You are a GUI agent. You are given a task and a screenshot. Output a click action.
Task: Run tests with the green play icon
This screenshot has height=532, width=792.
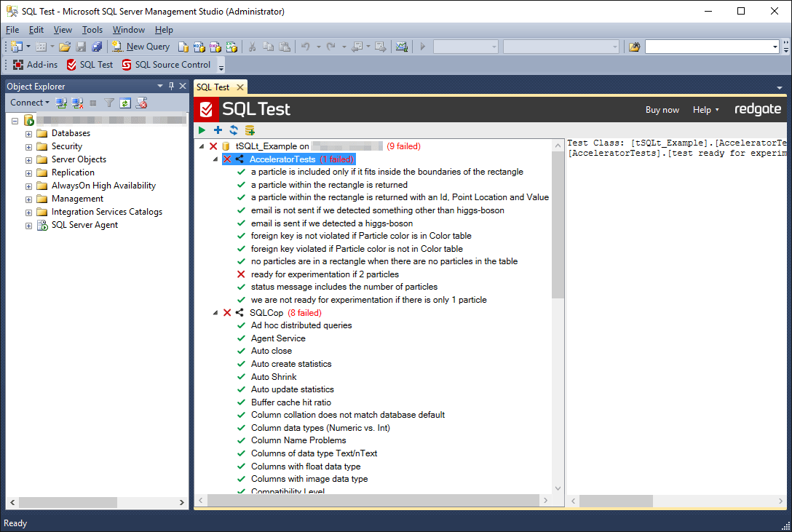(x=202, y=130)
